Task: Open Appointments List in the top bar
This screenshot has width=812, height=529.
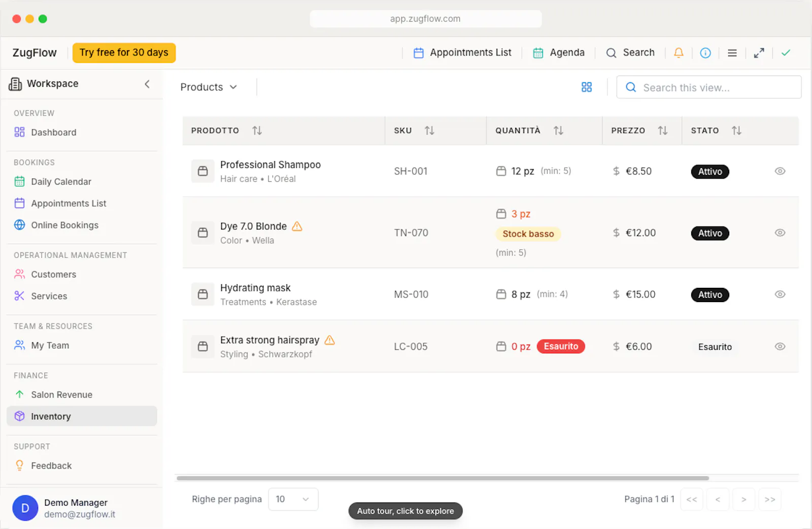Action: pyautogui.click(x=462, y=53)
